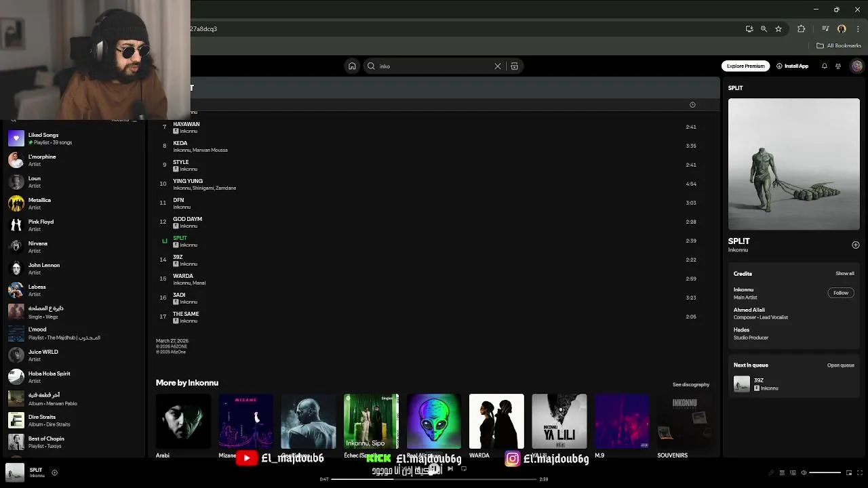Click Install App download icon button
Screen dimensions: 868x488
[x=792, y=66]
